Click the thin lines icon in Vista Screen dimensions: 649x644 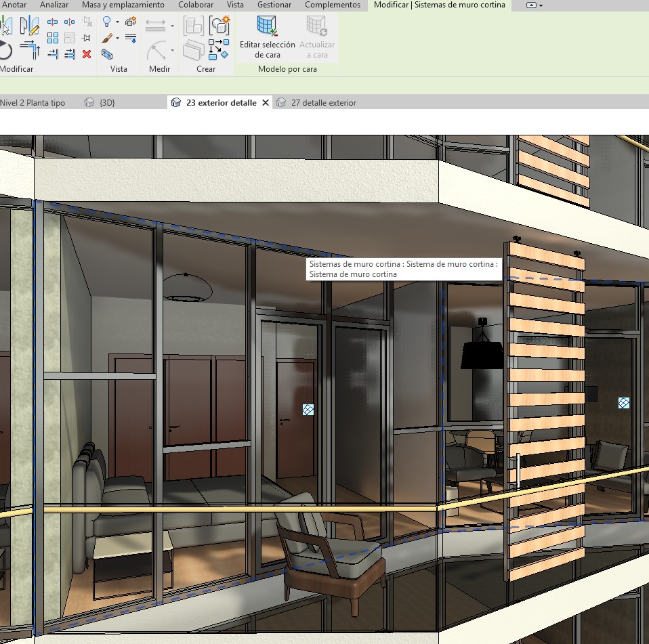pyautogui.click(x=131, y=38)
